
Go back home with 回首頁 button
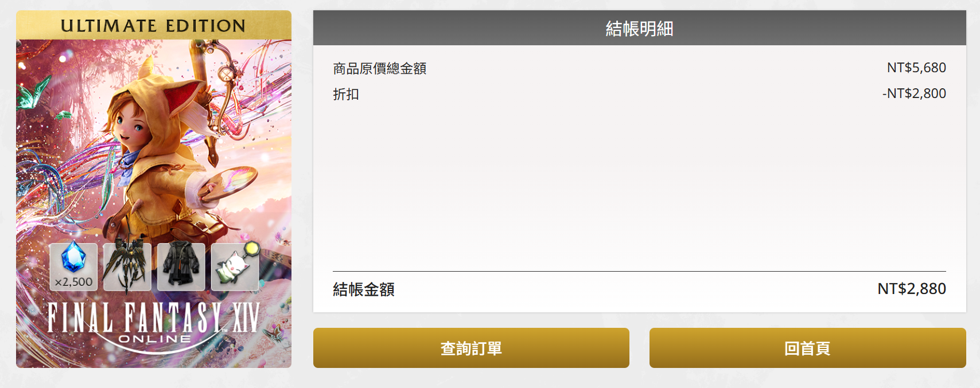pyautogui.click(x=807, y=348)
